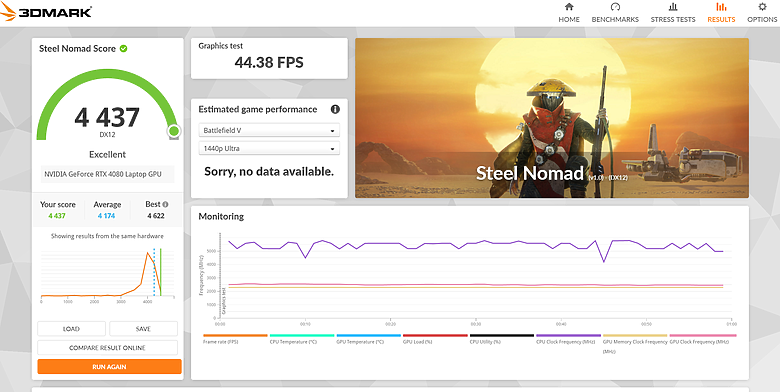Screen dimensions: 780x392
Task: Click the Steel Nomad Score heading
Action: tap(77, 48)
